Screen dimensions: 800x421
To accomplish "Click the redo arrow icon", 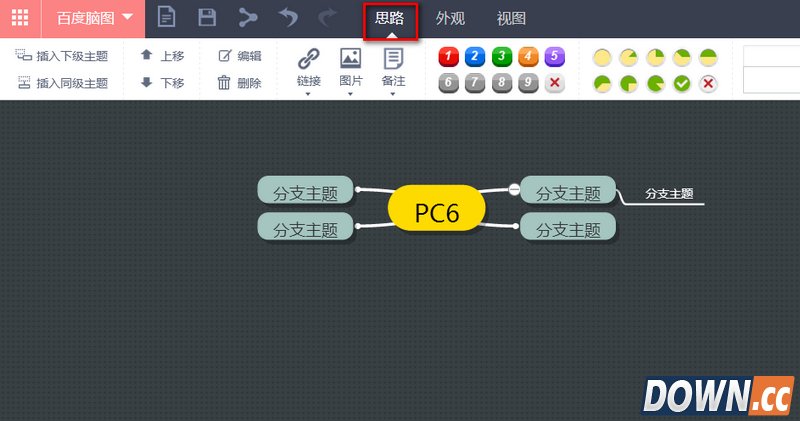I will [x=327, y=18].
